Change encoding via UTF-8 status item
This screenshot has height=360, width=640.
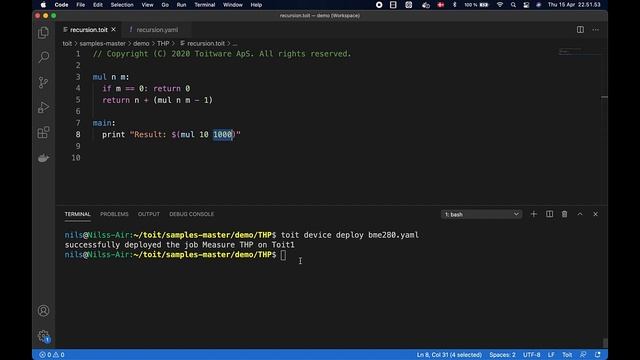point(531,355)
